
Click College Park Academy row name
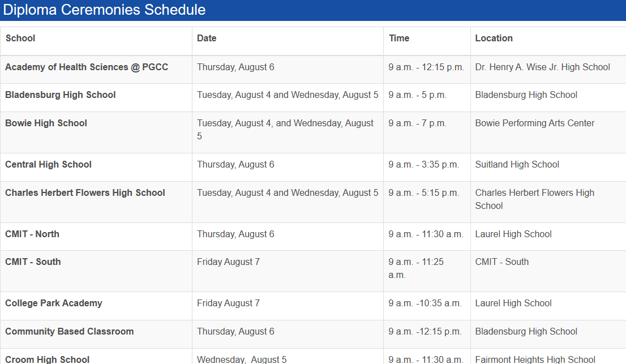[x=54, y=303]
